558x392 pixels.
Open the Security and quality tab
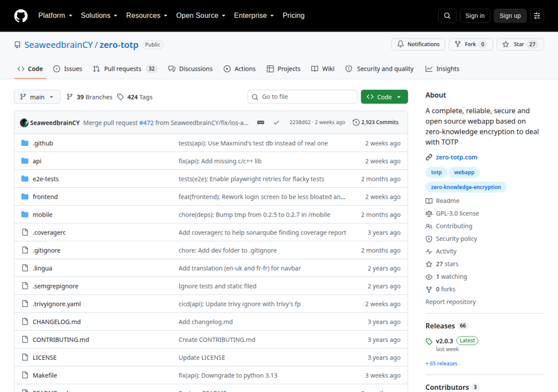pos(380,69)
